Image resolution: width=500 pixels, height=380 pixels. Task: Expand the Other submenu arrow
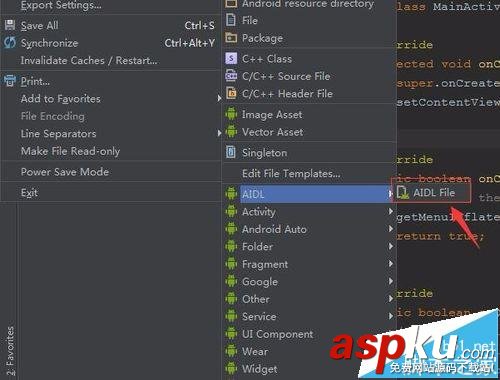[391, 298]
